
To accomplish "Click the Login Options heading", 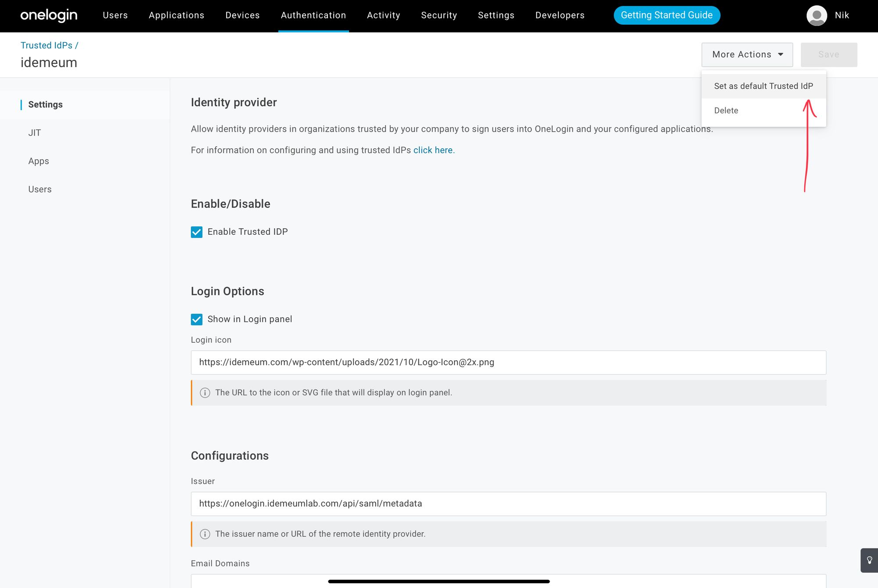I will 227,291.
